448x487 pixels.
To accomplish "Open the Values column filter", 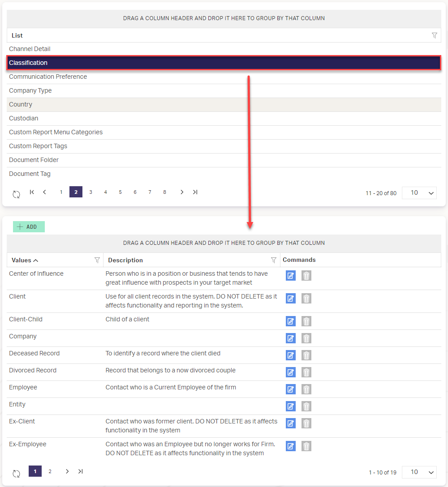I will click(97, 260).
